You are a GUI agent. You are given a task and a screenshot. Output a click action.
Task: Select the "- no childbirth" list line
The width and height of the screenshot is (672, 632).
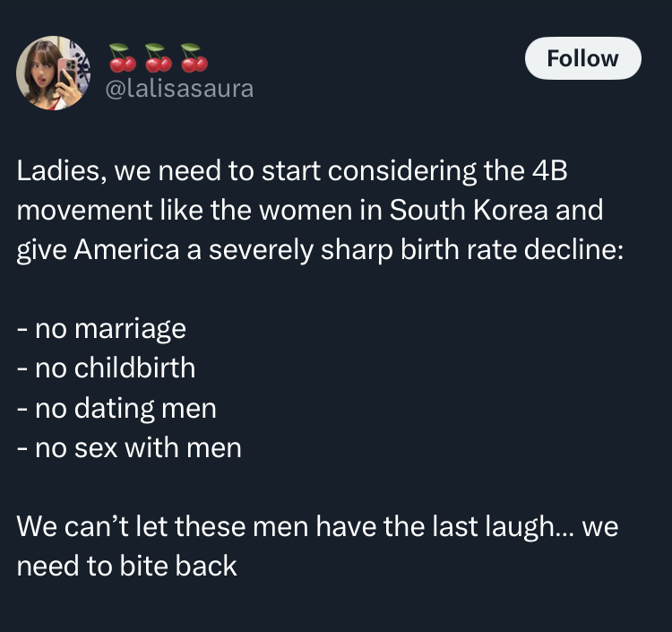click(x=107, y=367)
